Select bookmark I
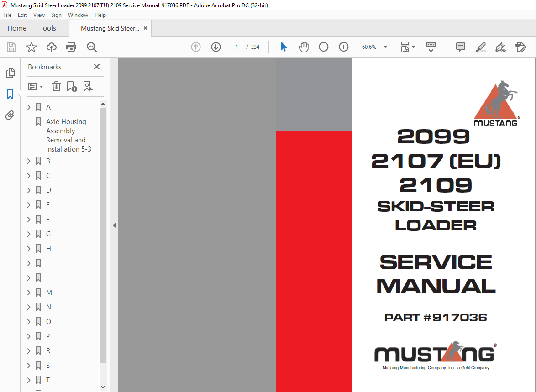 47,263
